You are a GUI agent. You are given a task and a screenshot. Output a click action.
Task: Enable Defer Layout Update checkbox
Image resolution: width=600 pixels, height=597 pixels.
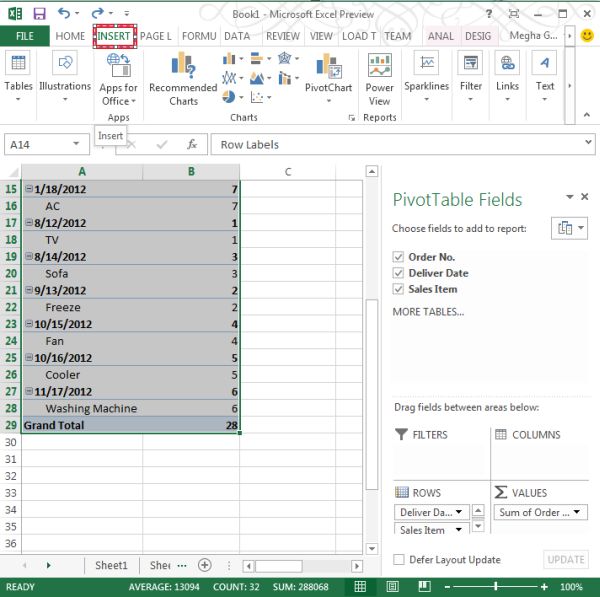(399, 559)
